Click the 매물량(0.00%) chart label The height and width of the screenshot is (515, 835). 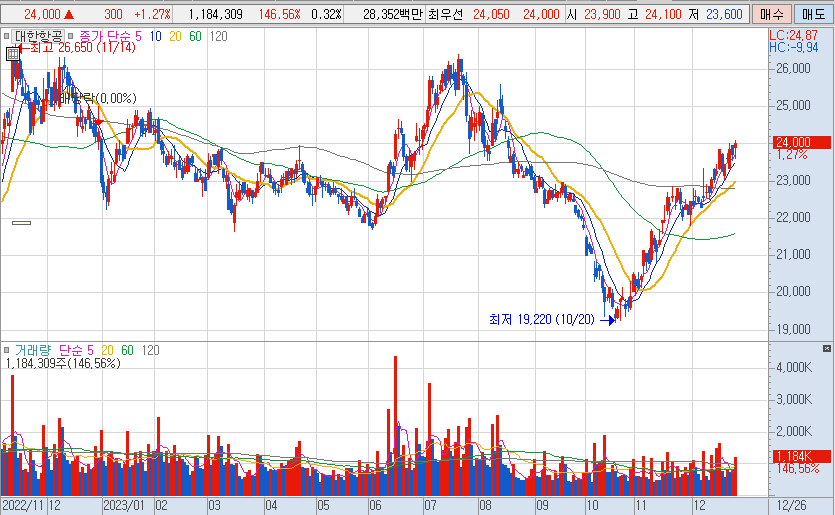(x=98, y=99)
